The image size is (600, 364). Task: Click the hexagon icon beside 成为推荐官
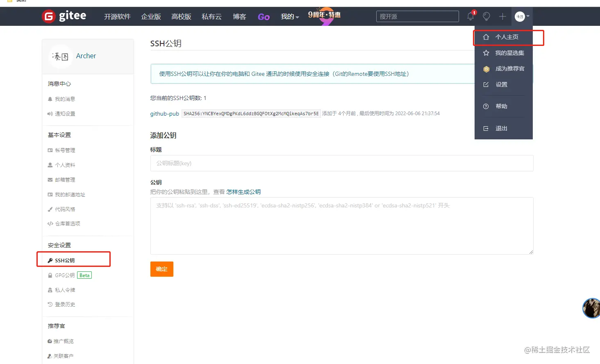pyautogui.click(x=486, y=69)
